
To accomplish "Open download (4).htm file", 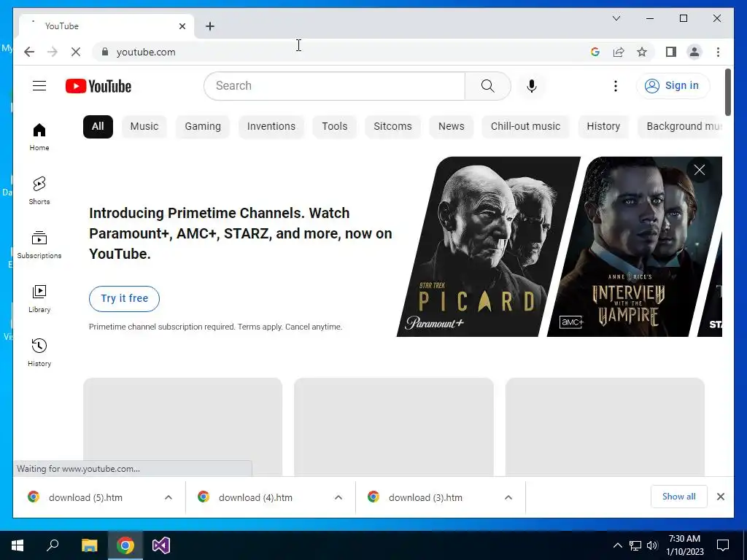I will pyautogui.click(x=255, y=497).
